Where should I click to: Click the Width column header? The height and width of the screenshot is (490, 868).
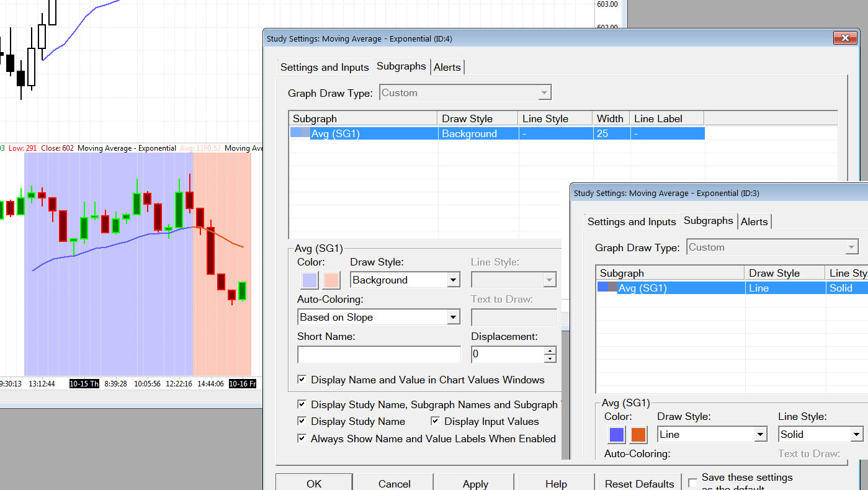pos(611,118)
